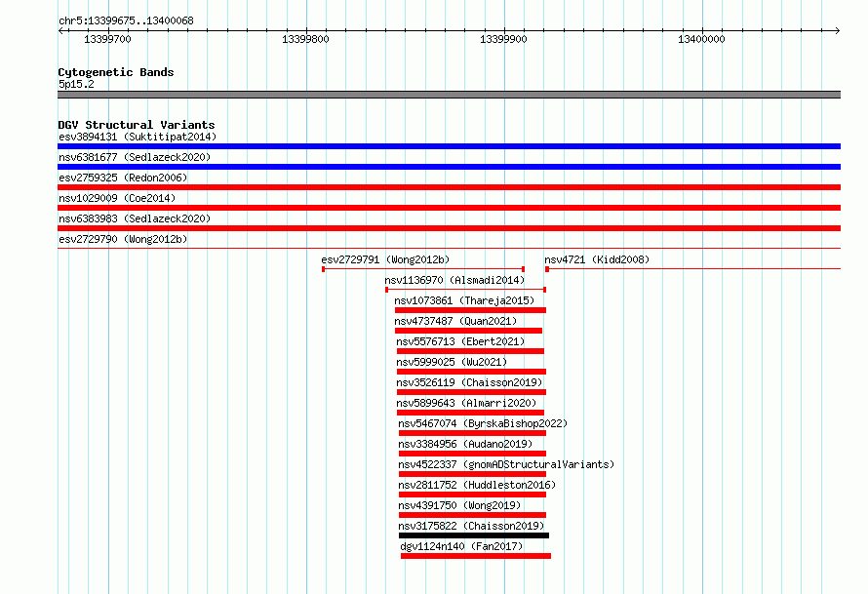Select the red bar under nsv5467074
The width and height of the screenshot is (868, 594).
pyautogui.click(x=472, y=433)
